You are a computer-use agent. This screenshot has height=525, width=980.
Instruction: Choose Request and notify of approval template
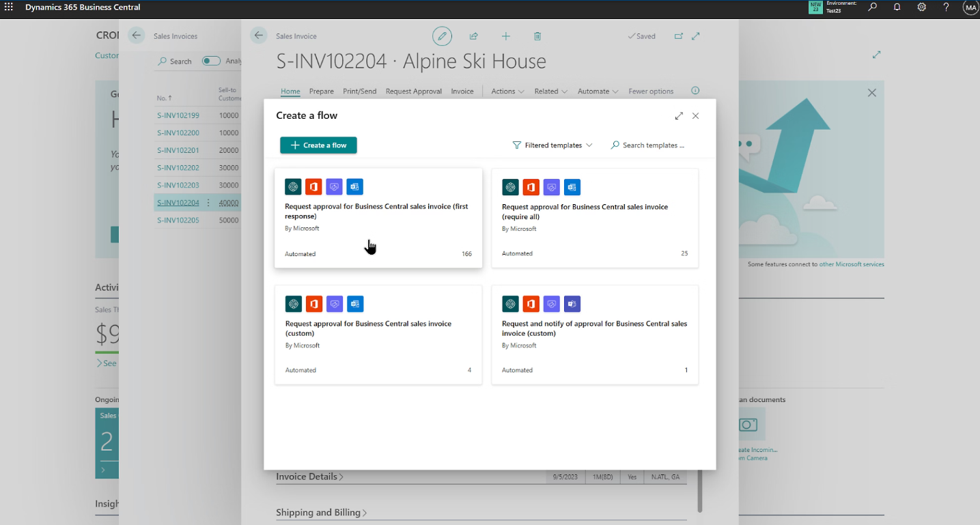click(x=595, y=335)
